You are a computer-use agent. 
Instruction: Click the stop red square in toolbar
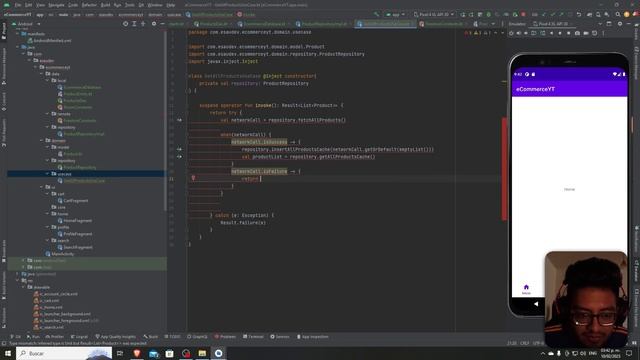point(523,14)
